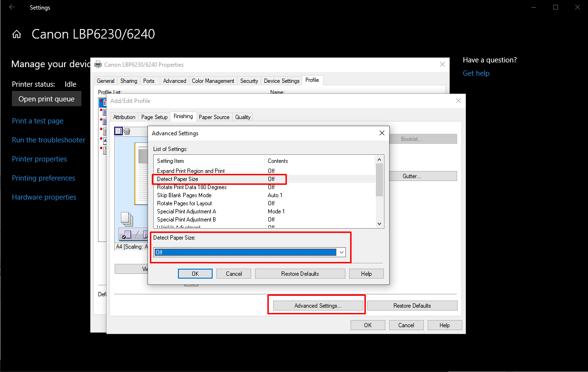588x372 pixels.
Task: Select Expand Print Region and Print row
Action: pos(265,171)
